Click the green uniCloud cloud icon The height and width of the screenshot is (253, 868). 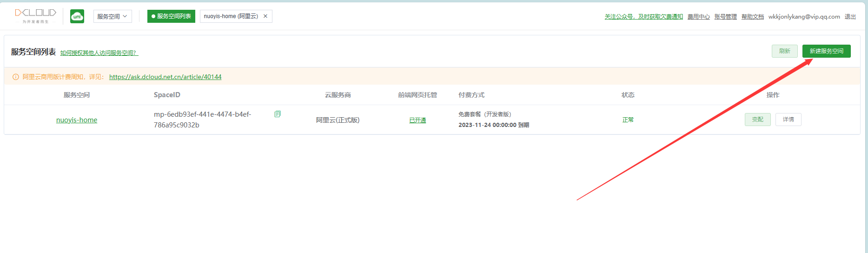coord(77,16)
